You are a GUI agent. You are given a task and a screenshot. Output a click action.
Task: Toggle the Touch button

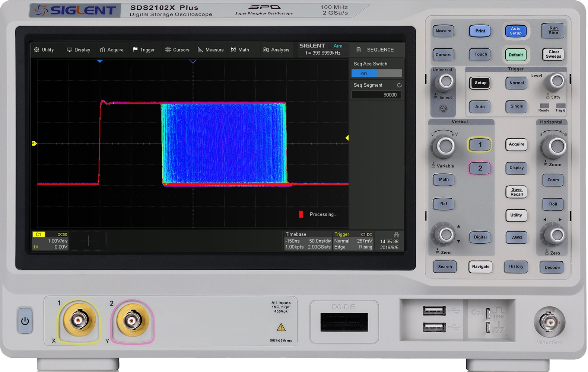pyautogui.click(x=480, y=54)
